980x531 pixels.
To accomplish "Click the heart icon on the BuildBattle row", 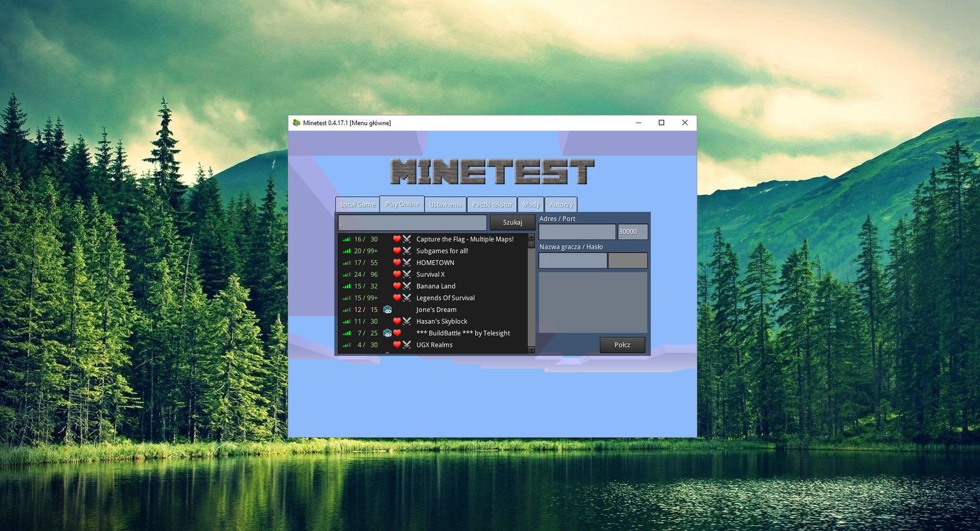I will pos(397,333).
